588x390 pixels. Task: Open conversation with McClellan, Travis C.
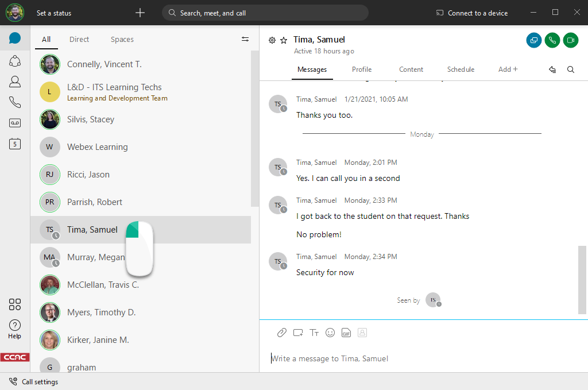(x=141, y=285)
